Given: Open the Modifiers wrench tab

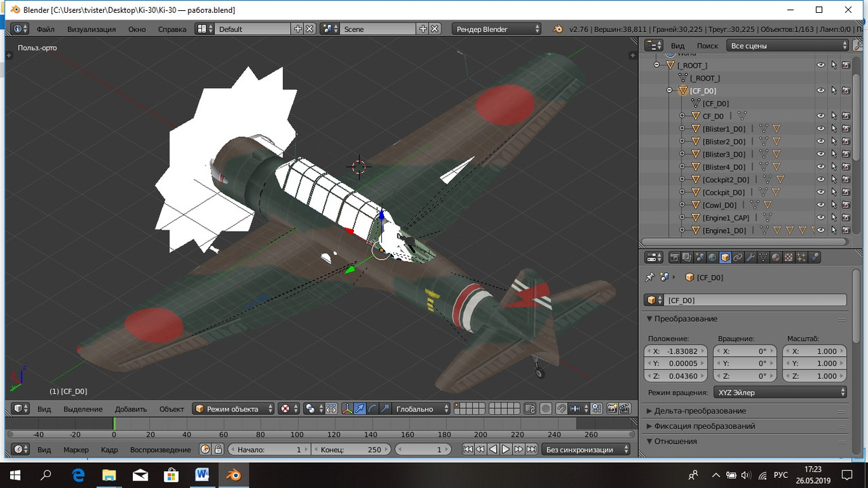Looking at the screenshot, I should point(751,258).
